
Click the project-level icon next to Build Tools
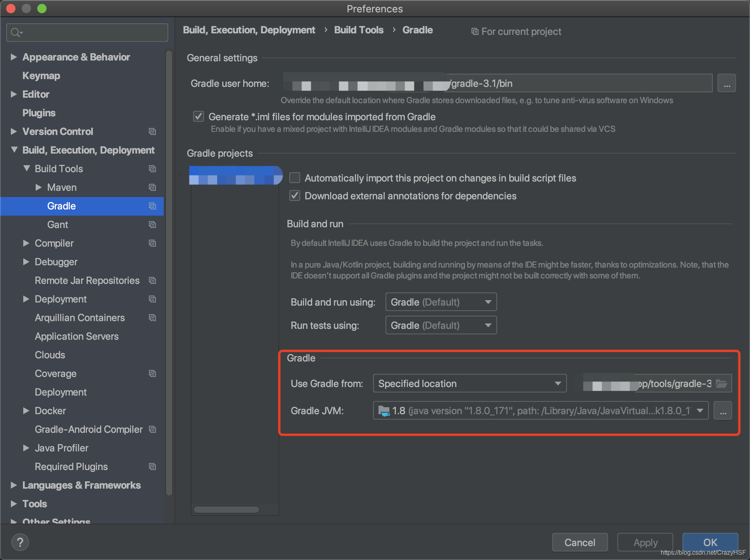coord(152,169)
